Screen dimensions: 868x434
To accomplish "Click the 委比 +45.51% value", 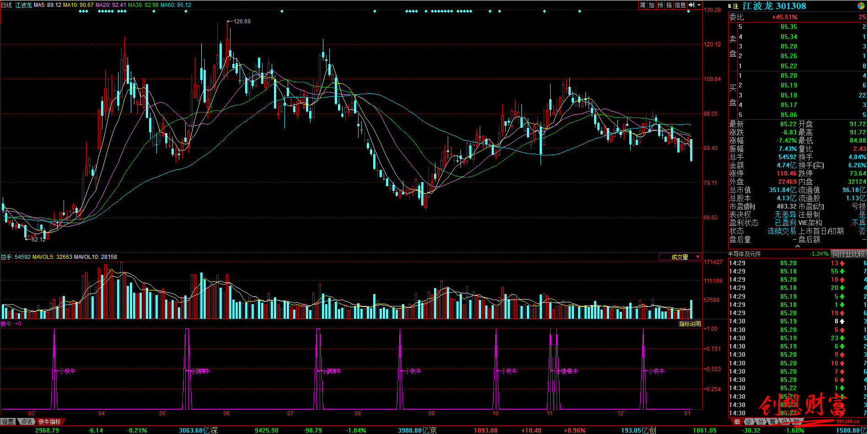I will (x=785, y=17).
